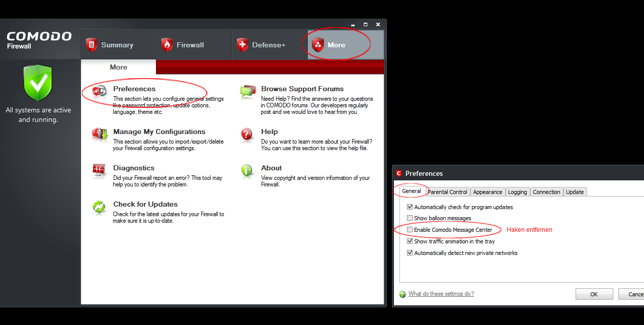The image size is (644, 325).
Task: Close the Comodo Firewall main window
Action: tap(378, 24)
